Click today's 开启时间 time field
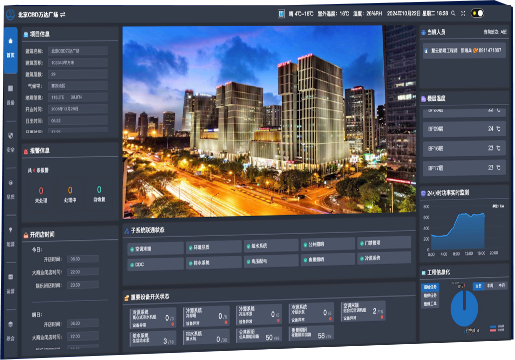The image size is (515, 360). tap(83, 259)
